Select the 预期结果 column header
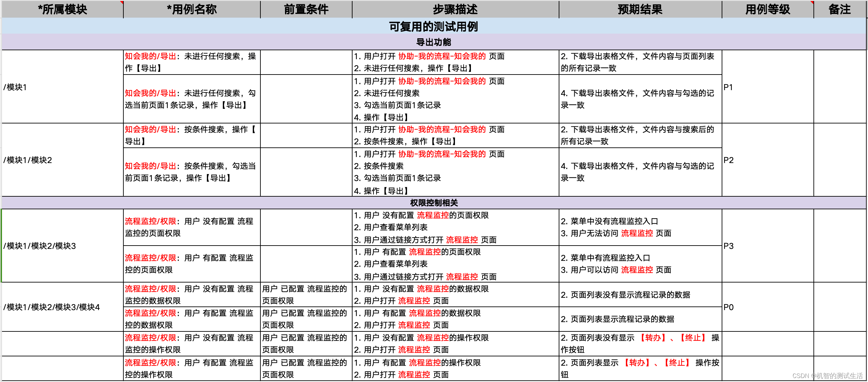 click(x=639, y=9)
